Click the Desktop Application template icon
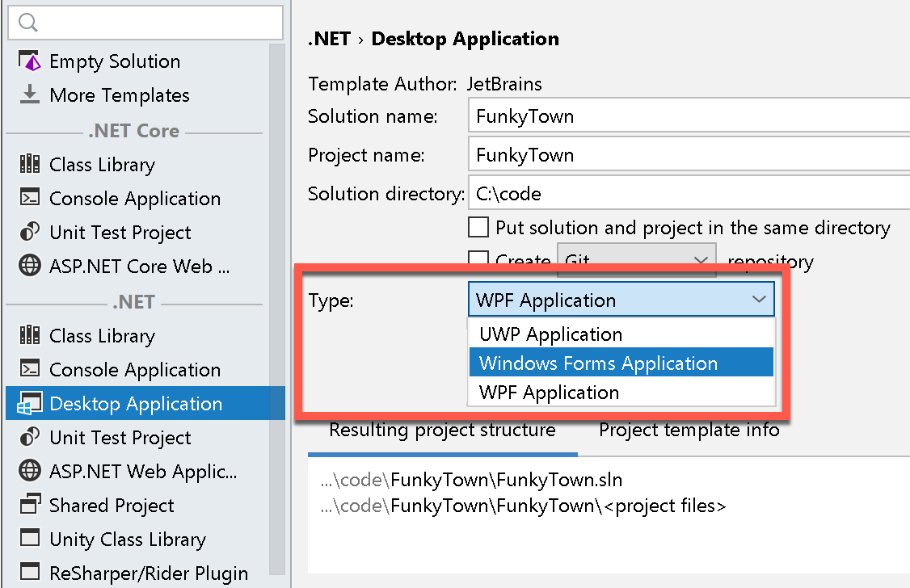The image size is (910, 588). [29, 403]
